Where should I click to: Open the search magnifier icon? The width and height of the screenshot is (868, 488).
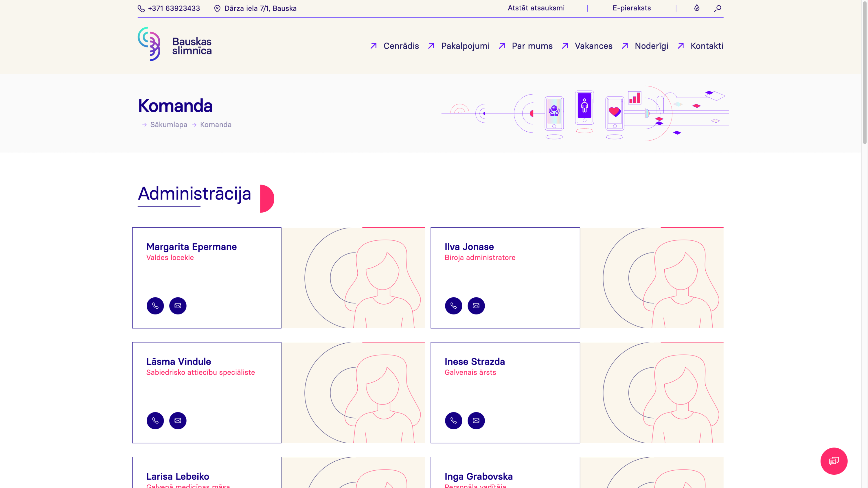(x=718, y=8)
